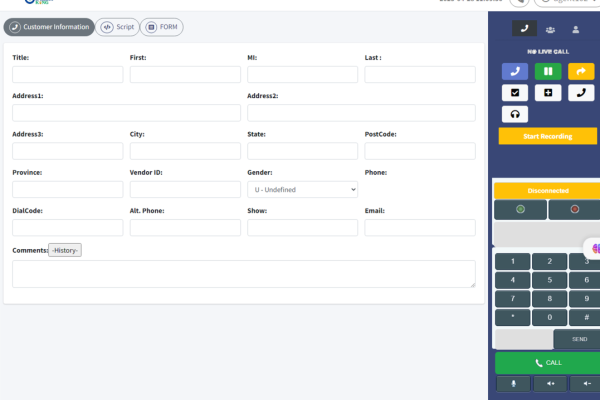Click the blue dial phone button

(x=515, y=72)
